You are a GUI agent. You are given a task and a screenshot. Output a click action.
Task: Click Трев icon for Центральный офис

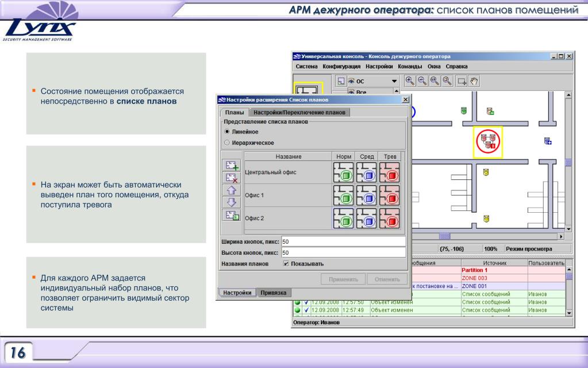390,172
